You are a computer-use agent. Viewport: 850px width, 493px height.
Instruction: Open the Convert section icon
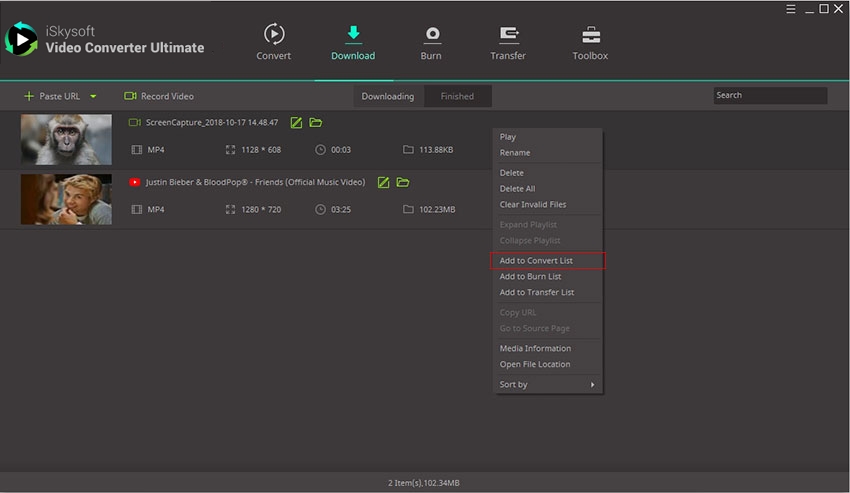(273, 36)
